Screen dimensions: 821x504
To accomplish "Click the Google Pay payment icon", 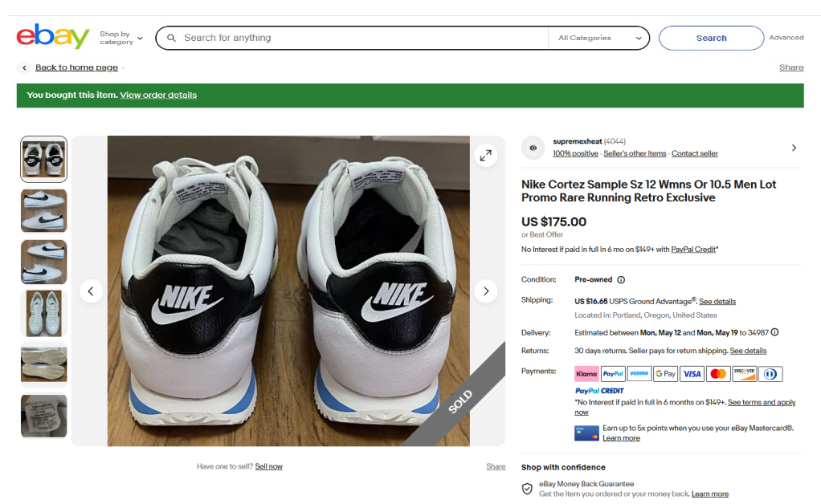I will point(665,374).
